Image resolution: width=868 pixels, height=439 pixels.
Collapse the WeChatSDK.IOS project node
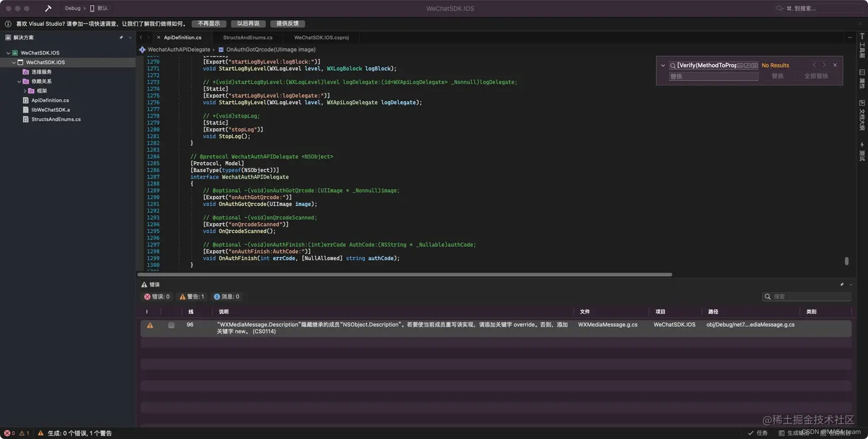coord(14,62)
